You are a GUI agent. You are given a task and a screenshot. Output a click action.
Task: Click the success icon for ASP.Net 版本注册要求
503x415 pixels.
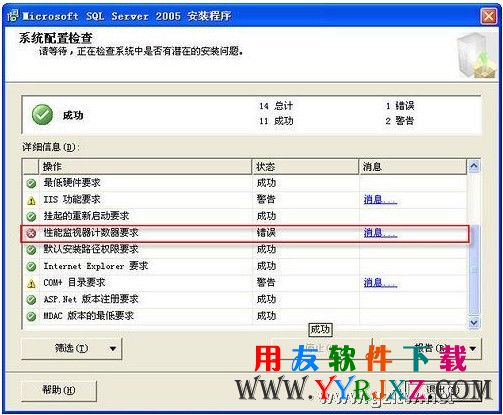point(31,300)
